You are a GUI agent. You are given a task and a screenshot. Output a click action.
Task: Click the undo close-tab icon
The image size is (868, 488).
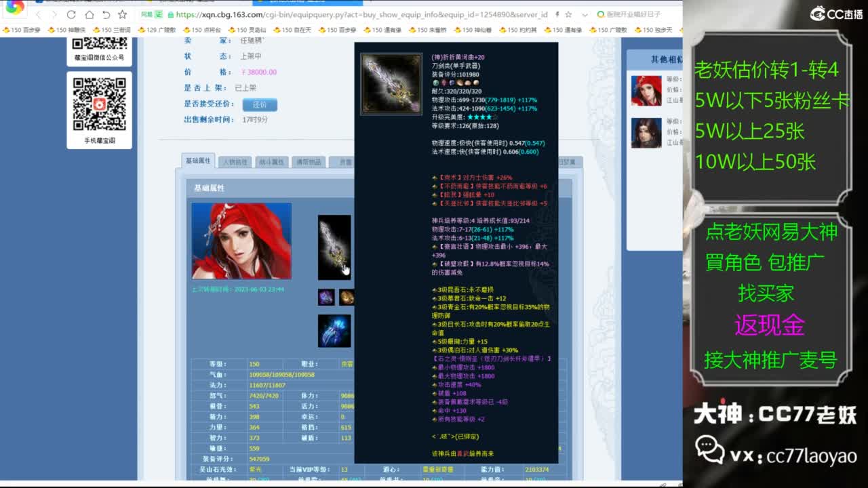(x=106, y=14)
